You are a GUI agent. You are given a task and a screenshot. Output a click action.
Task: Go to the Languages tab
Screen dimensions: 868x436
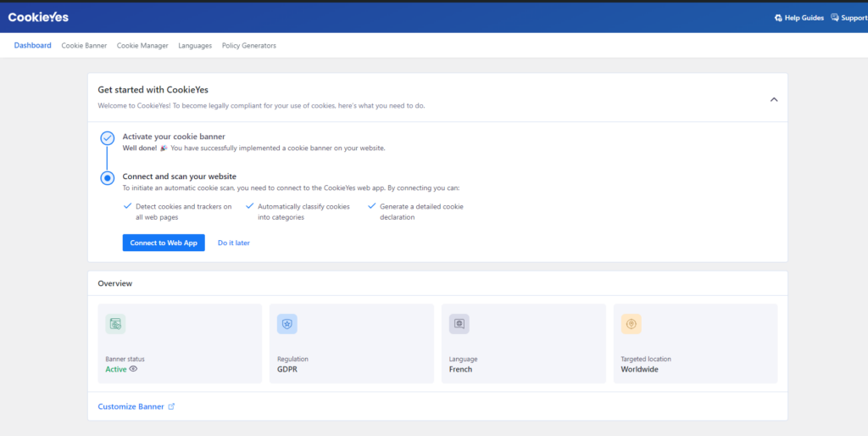click(195, 46)
